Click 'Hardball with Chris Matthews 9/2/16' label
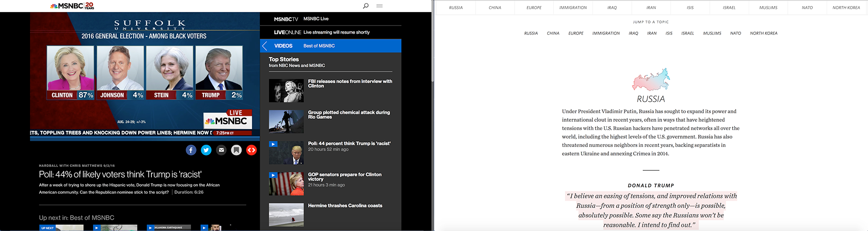 click(x=77, y=166)
